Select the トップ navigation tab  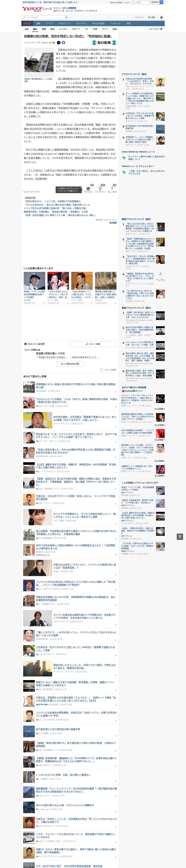pyautogui.click(x=27, y=24)
